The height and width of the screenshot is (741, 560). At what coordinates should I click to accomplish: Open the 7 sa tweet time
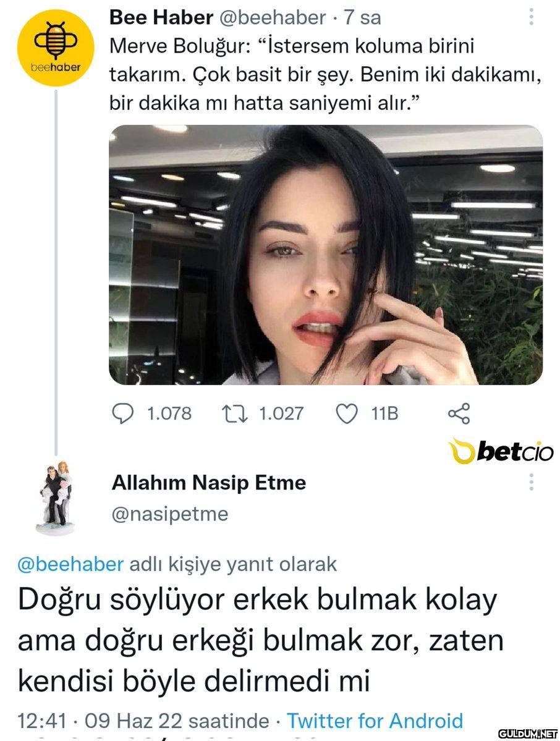tap(362, 17)
